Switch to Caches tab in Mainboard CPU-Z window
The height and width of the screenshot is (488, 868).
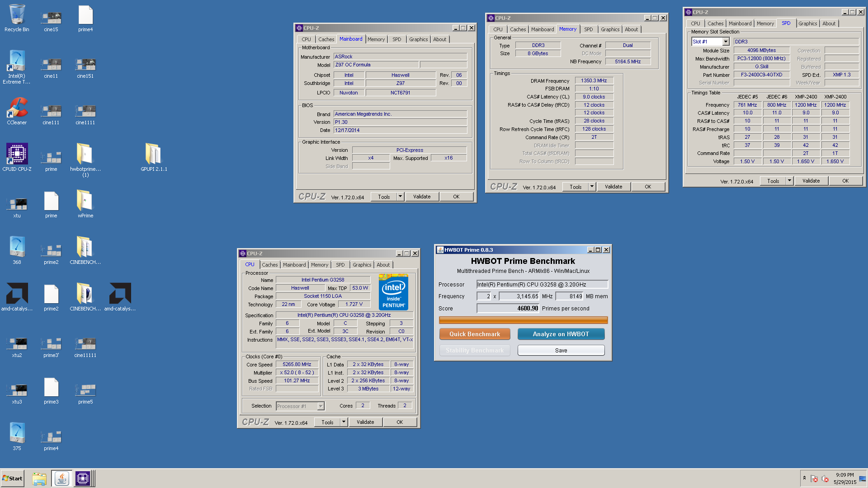tap(326, 39)
